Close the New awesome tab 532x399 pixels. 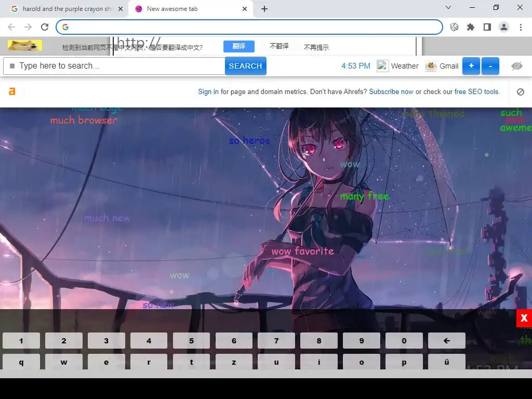coord(245,9)
